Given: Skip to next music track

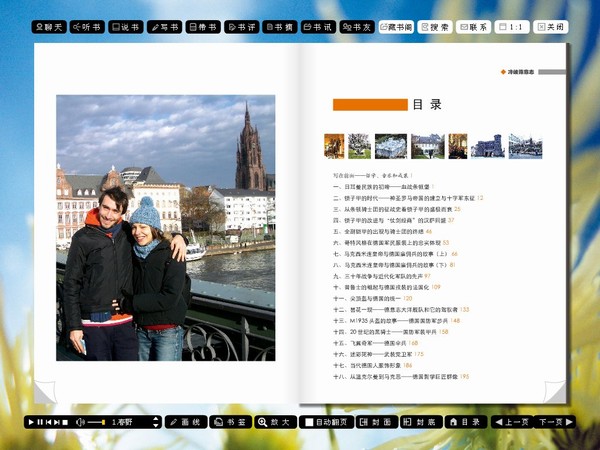Looking at the screenshot, I should click(57, 422).
